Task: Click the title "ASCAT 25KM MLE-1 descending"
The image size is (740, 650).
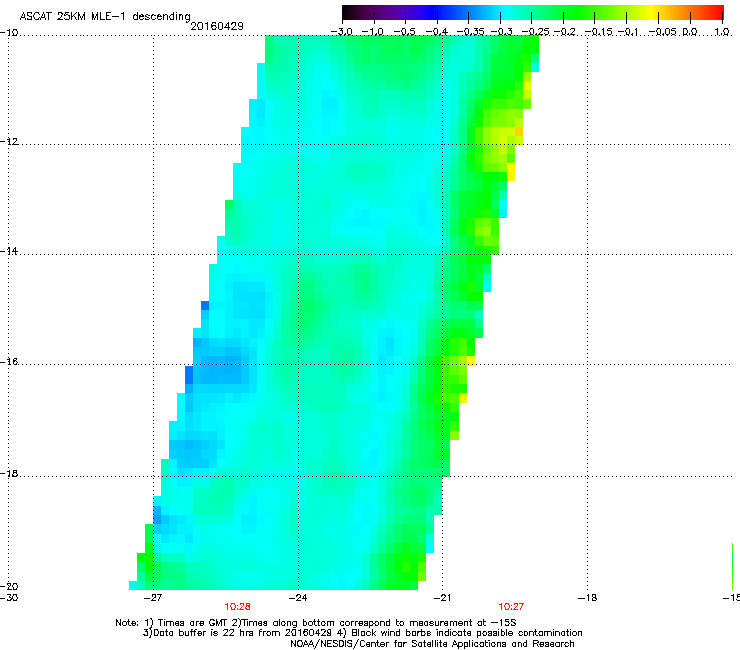Action: coord(105,16)
